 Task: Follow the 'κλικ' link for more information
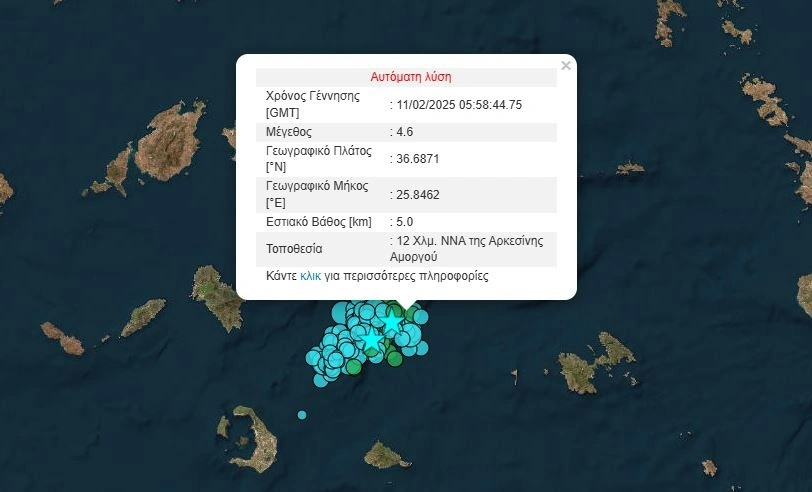tap(310, 275)
